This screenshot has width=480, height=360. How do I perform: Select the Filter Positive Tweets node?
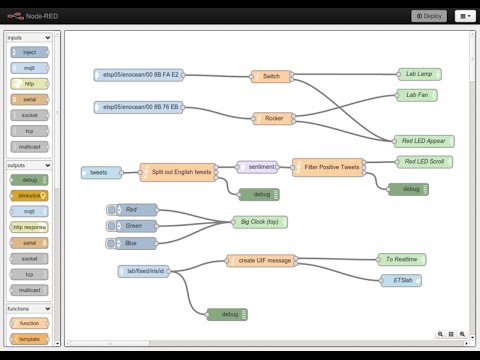pos(329,167)
